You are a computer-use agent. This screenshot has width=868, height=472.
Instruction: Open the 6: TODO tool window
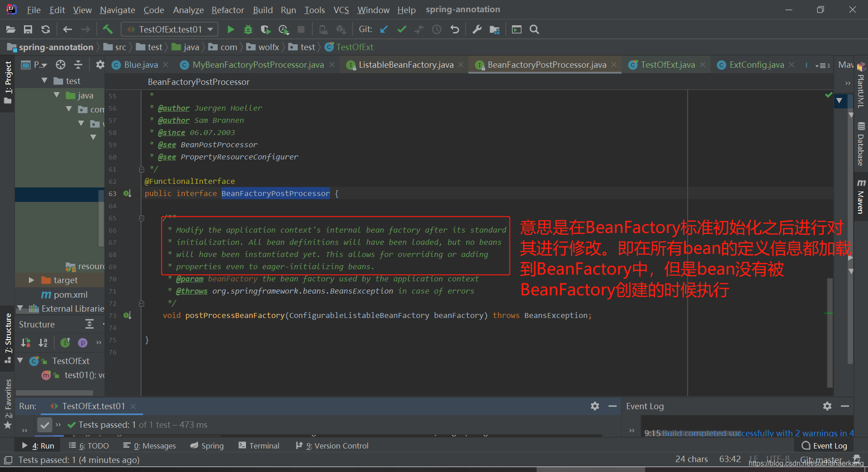(89, 446)
